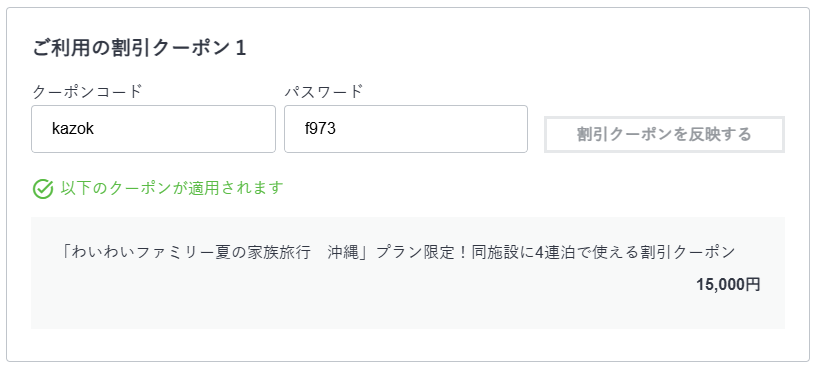Click the ご利用の割引クーポン 1 heading
The height and width of the screenshot is (371, 822).
(x=139, y=48)
